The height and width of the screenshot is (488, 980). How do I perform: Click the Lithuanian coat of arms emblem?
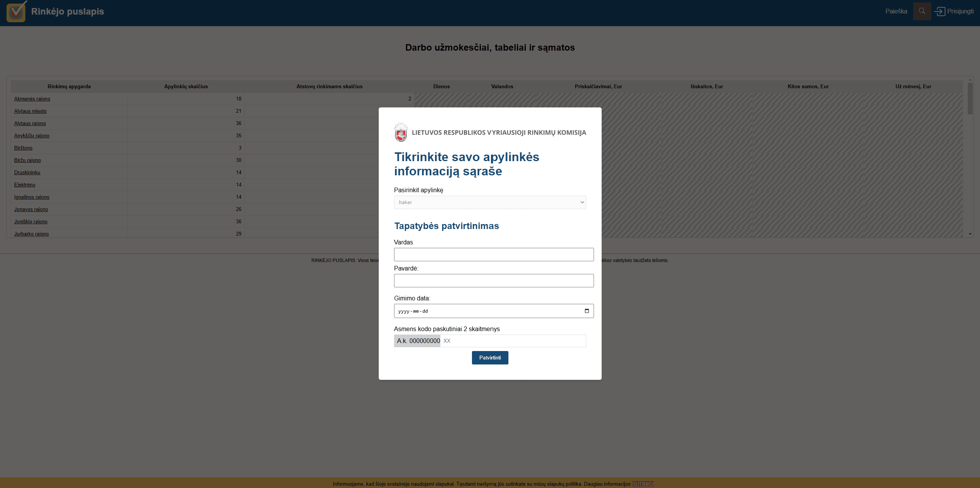coord(401,132)
